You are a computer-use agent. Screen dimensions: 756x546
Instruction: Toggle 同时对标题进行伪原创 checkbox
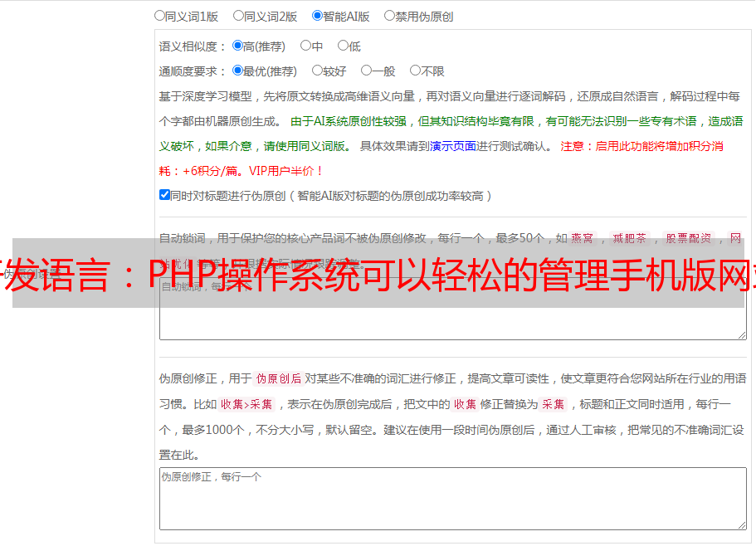click(164, 195)
